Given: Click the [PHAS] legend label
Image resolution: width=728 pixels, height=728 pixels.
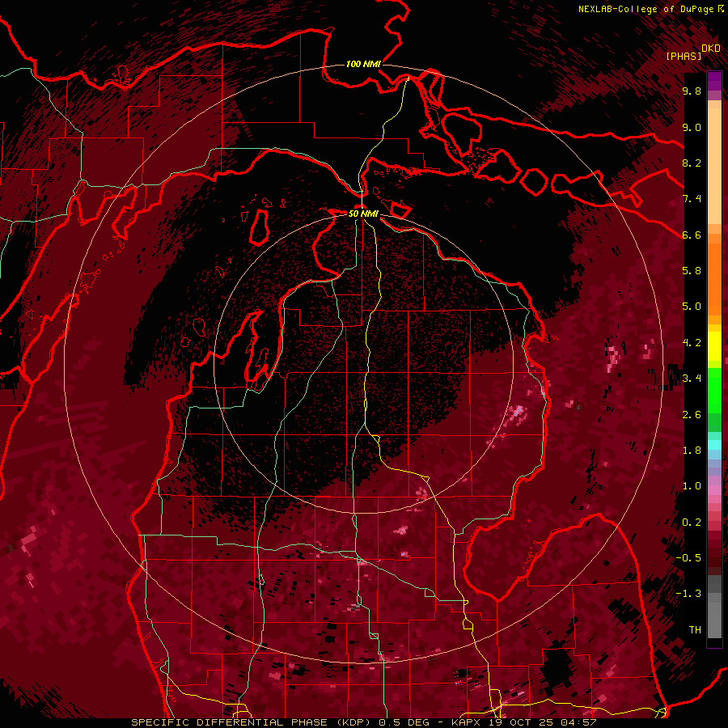Looking at the screenshot, I should (x=684, y=57).
